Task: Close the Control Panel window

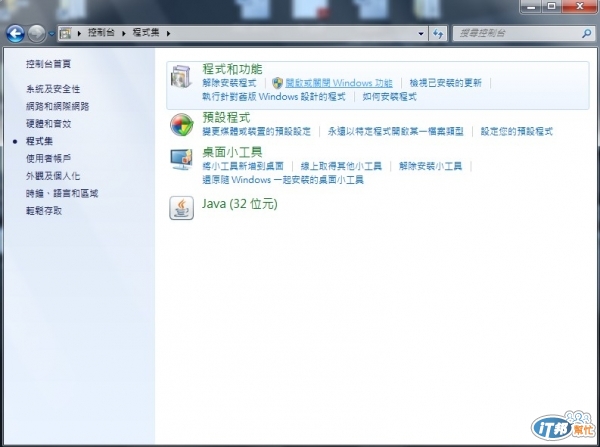Action: pyautogui.click(x=580, y=6)
